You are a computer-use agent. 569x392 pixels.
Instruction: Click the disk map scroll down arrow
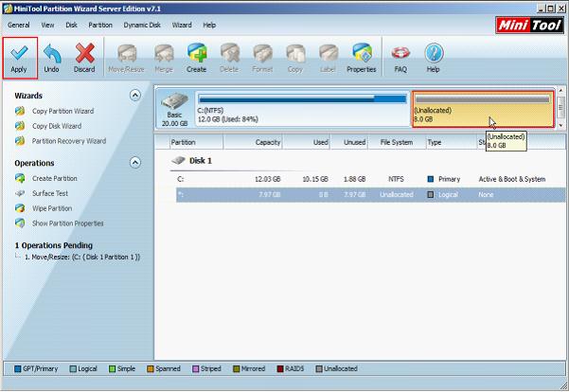(x=560, y=125)
